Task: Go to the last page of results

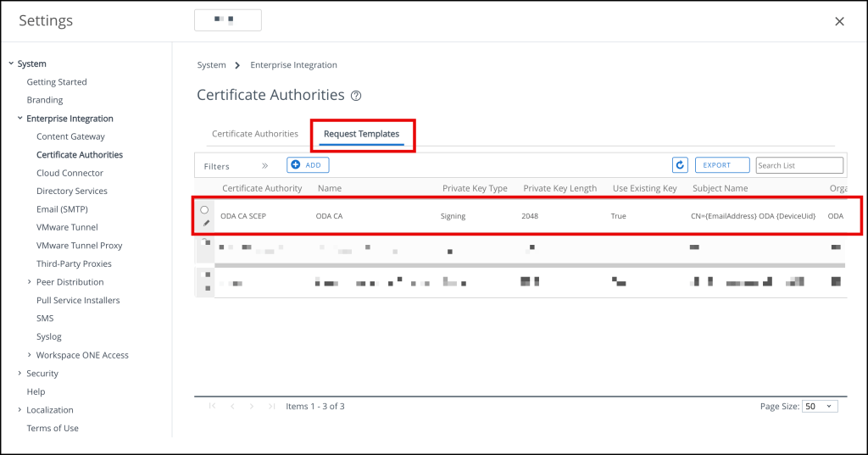Action: (x=271, y=407)
